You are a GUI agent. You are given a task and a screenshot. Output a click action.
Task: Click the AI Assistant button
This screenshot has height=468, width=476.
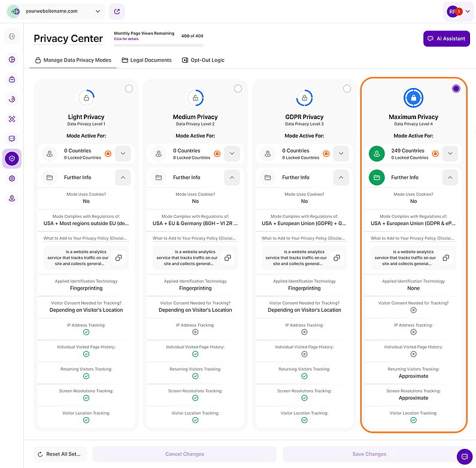pos(446,38)
